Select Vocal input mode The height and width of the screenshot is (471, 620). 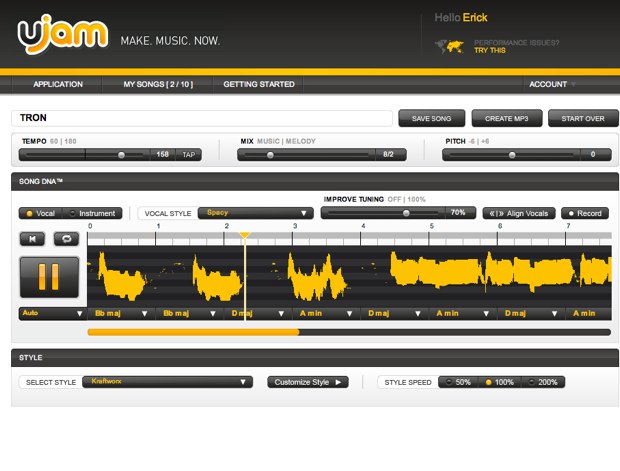(x=41, y=214)
